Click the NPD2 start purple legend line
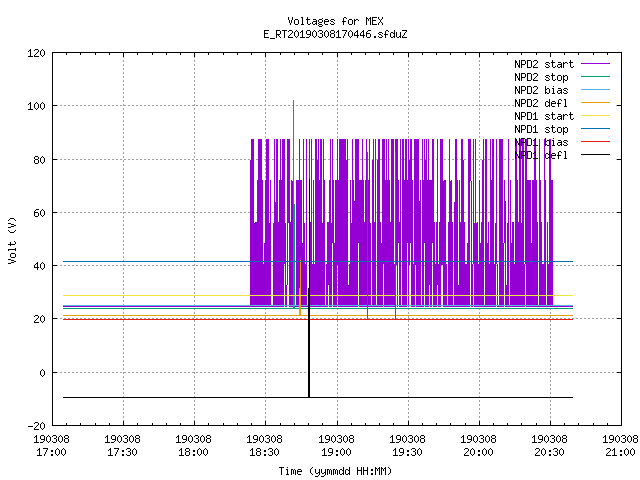This screenshot has width=640, height=480. [x=596, y=64]
